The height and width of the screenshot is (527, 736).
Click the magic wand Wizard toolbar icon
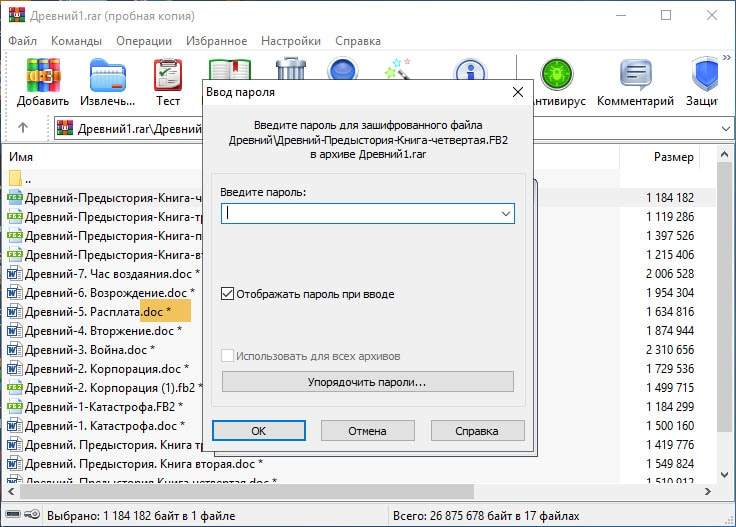click(399, 69)
